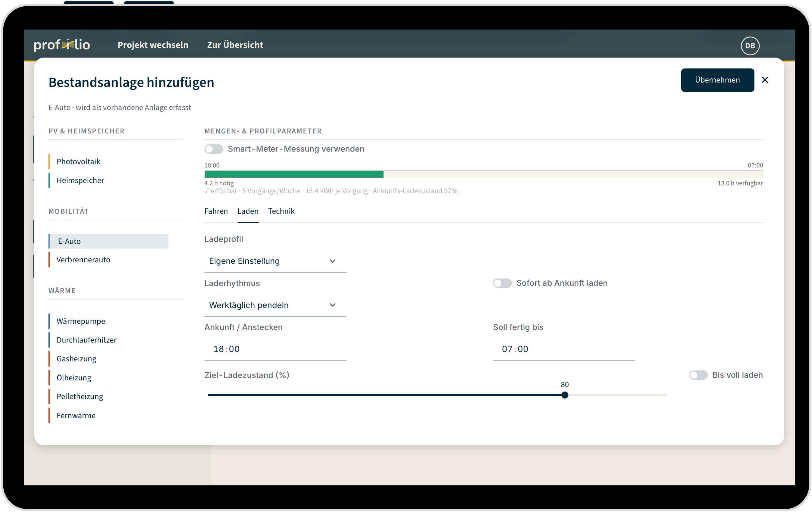
Task: Open the DB user avatar
Action: point(750,45)
